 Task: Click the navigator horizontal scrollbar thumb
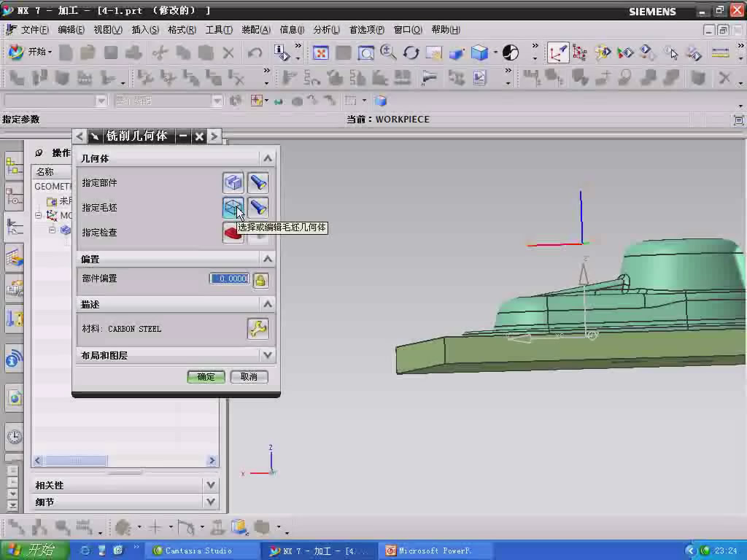coord(76,461)
